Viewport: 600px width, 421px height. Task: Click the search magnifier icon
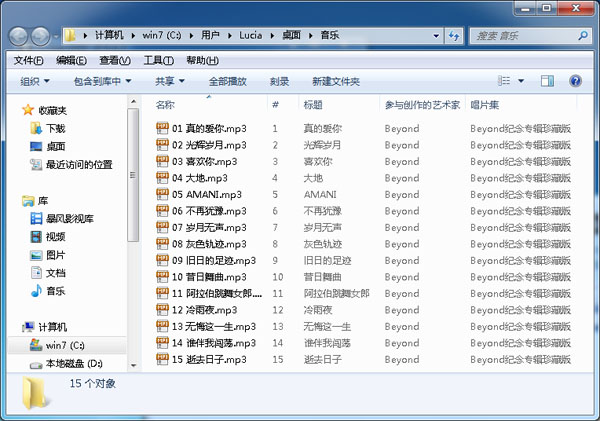(582, 36)
